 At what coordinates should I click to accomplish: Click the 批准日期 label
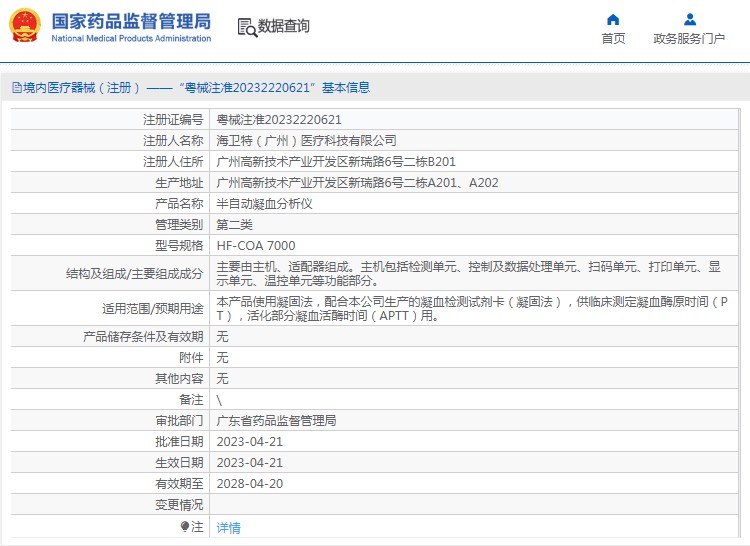(179, 442)
